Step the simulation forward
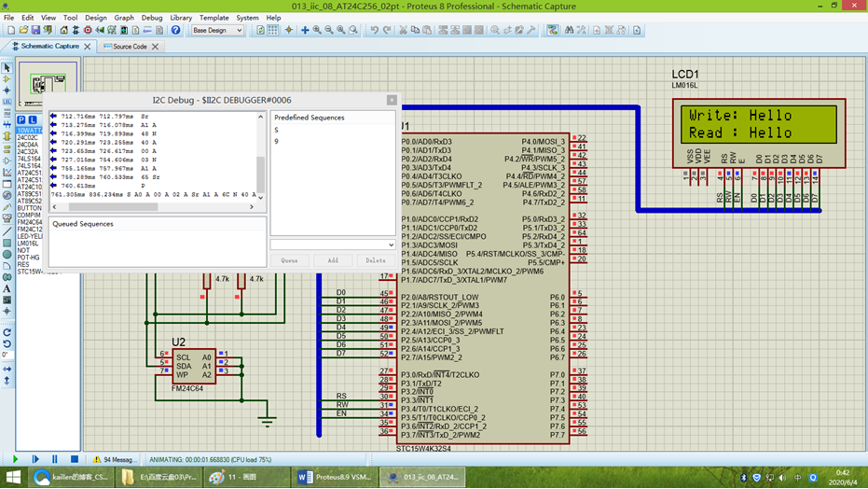868x489 pixels. coord(35,460)
